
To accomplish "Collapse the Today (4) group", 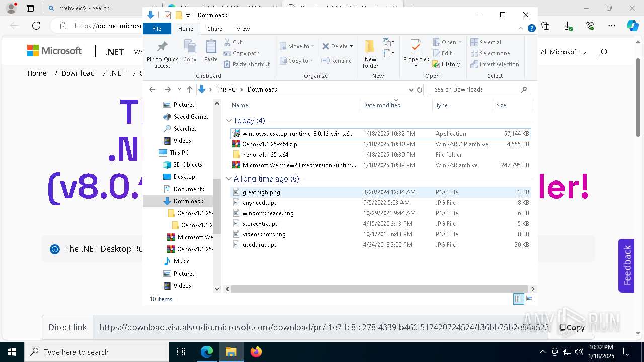I will coord(229,121).
